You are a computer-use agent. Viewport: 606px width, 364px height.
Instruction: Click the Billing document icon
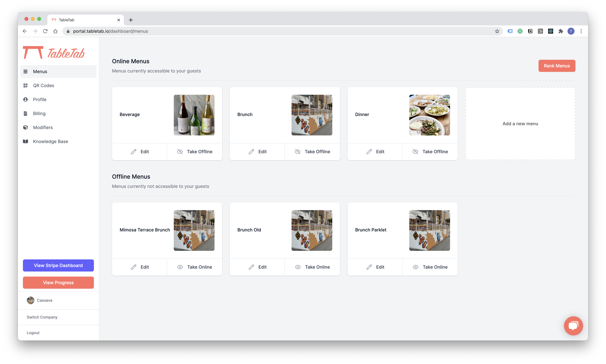click(25, 113)
